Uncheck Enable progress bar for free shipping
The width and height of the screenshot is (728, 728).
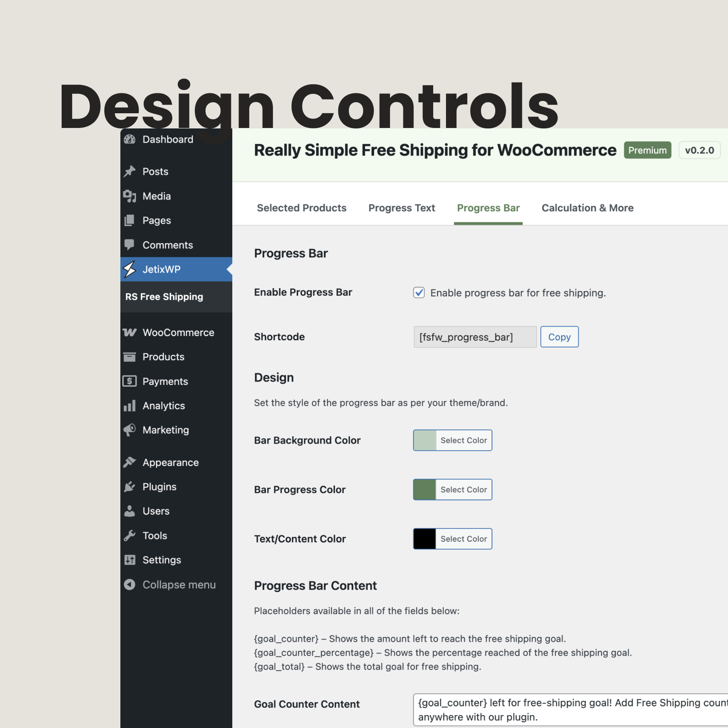coord(419,292)
